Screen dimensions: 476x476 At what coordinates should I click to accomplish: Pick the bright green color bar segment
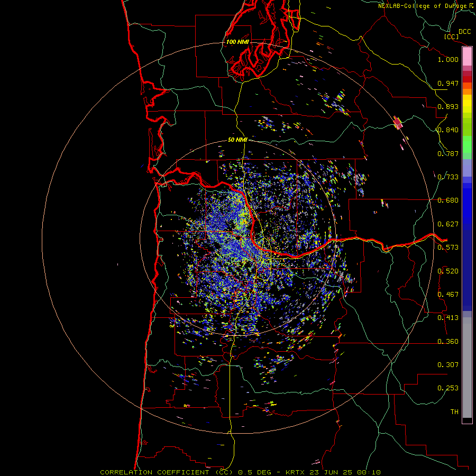click(x=467, y=144)
